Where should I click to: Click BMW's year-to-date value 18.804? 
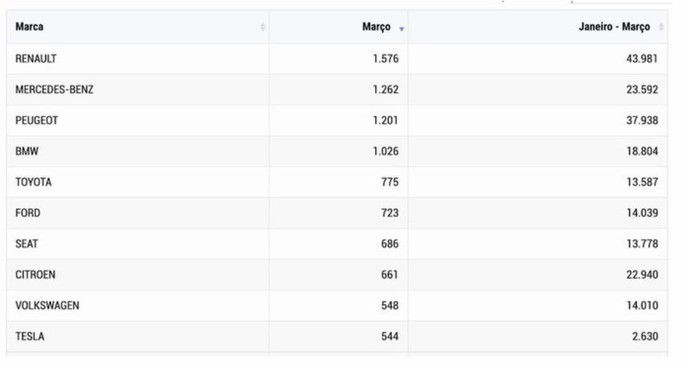point(642,151)
